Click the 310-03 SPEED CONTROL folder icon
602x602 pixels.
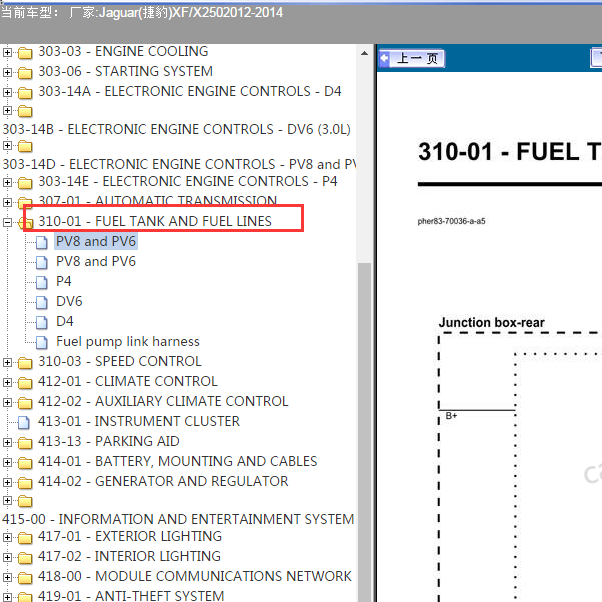[x=25, y=363]
